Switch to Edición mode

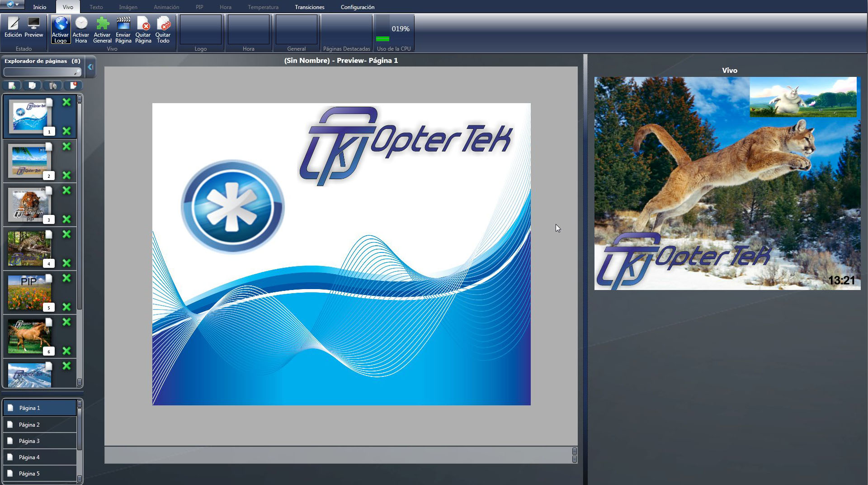[x=13, y=28]
